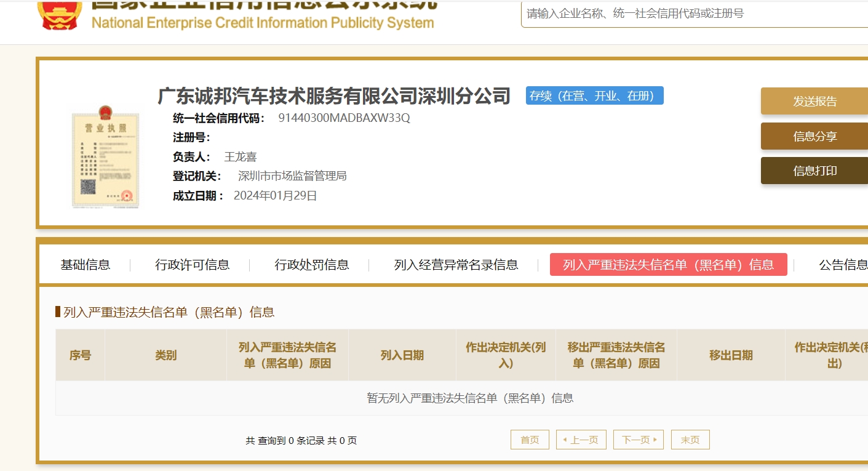Click the 移出严重违法失信名单（黑名单）原因 column header

pos(616,355)
